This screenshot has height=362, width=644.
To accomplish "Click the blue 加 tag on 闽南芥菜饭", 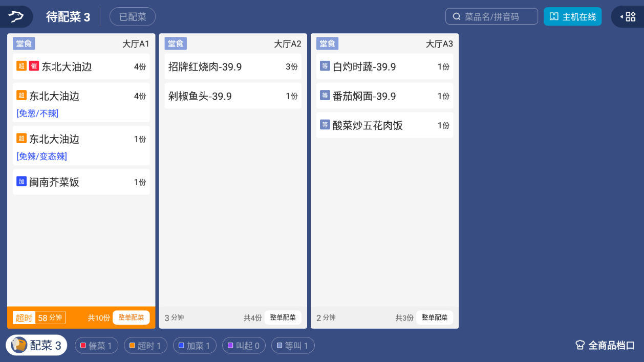I will 22,182.
